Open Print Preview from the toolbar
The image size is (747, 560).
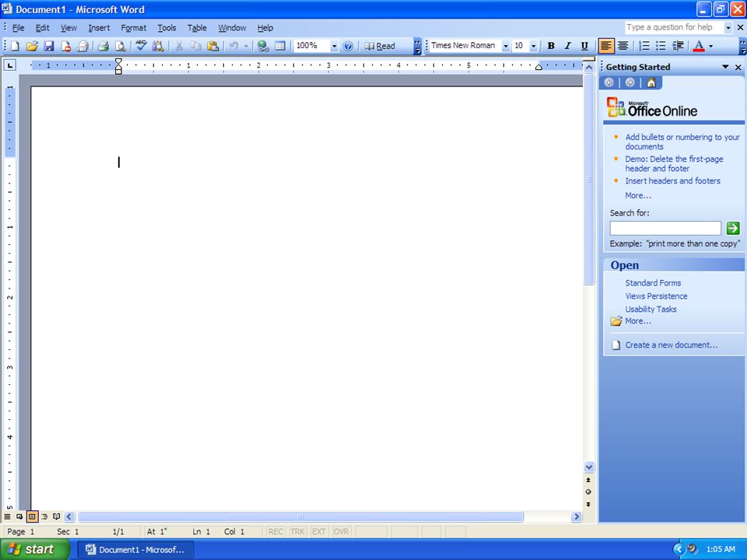pyautogui.click(x=121, y=46)
